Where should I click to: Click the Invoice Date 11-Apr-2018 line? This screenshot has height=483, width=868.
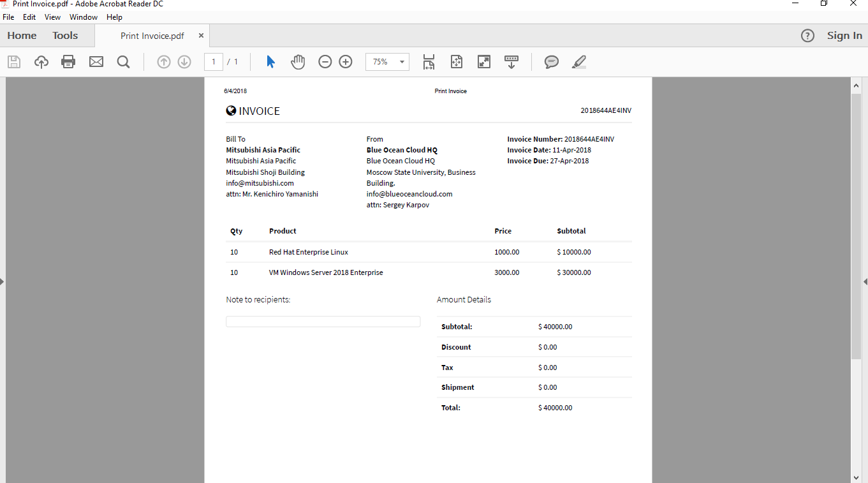coord(549,150)
